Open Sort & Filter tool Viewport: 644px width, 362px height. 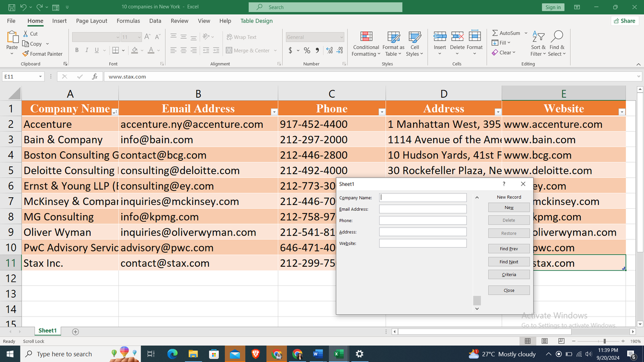coord(538,44)
